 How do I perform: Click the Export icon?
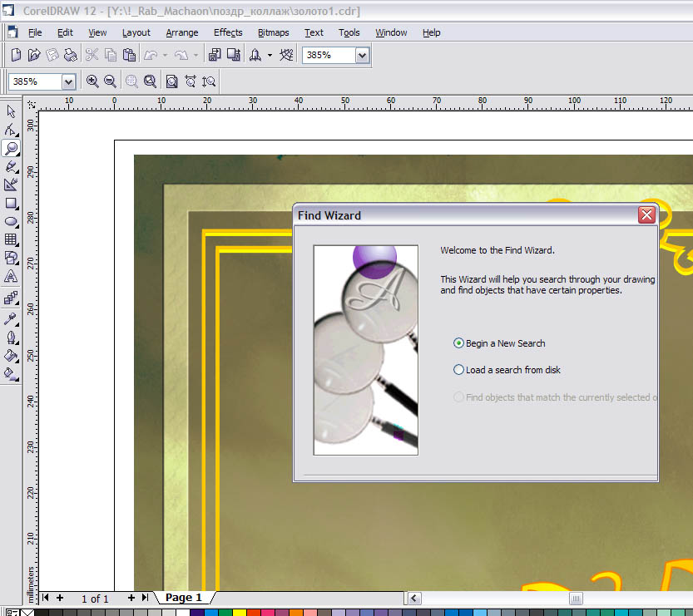tap(233, 55)
